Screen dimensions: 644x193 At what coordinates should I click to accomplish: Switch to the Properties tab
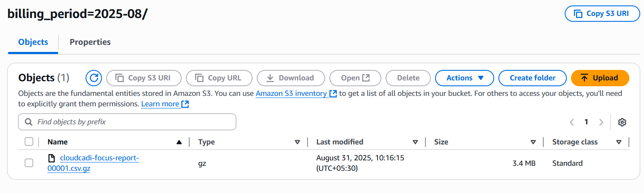[90, 42]
